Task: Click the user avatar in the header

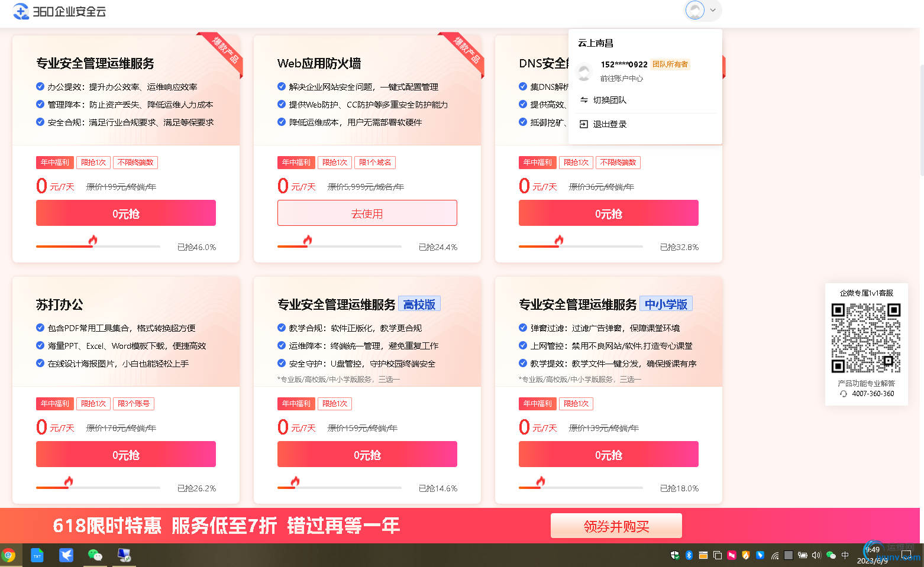Action: pos(695,10)
